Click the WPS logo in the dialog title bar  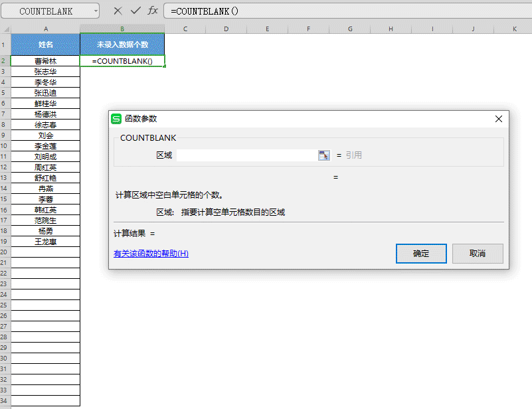pos(116,119)
